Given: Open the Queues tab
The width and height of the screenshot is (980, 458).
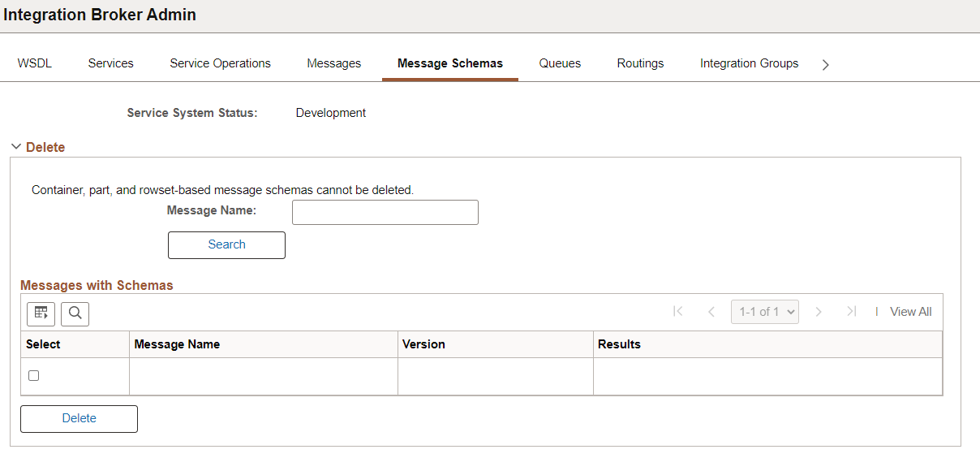Looking at the screenshot, I should point(560,63).
